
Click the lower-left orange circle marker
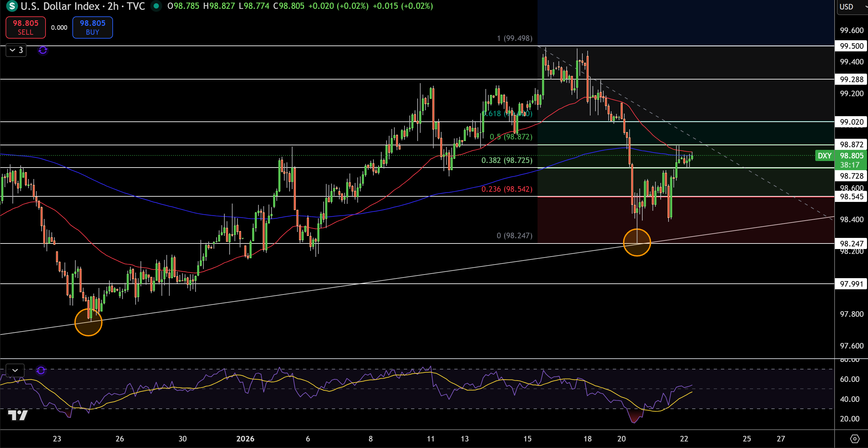[88, 322]
